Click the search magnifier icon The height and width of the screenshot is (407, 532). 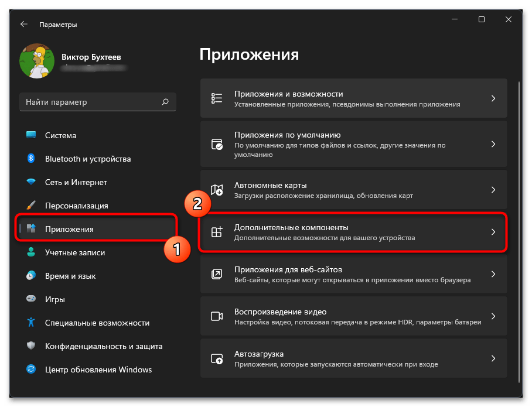point(165,102)
